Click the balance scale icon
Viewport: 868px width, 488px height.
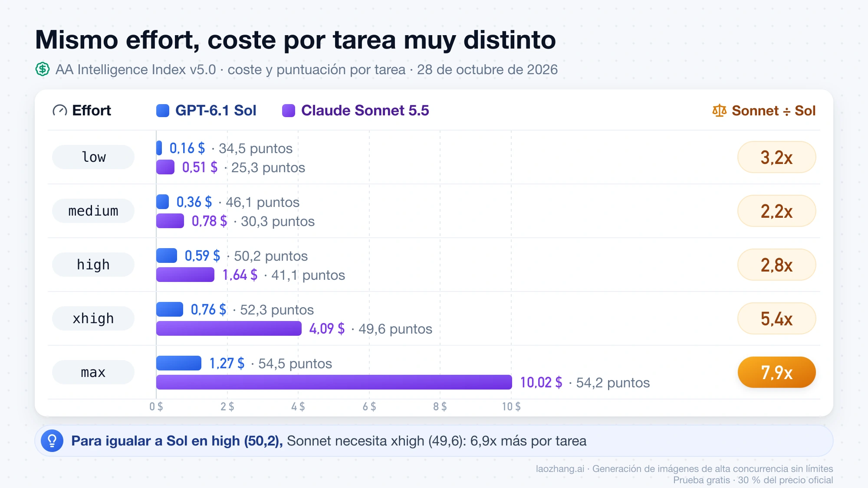pyautogui.click(x=719, y=111)
